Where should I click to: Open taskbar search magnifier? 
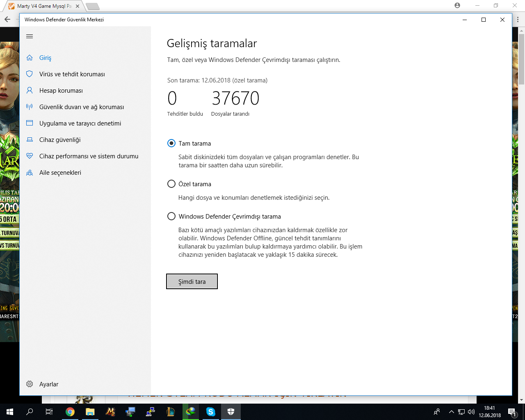(30, 412)
